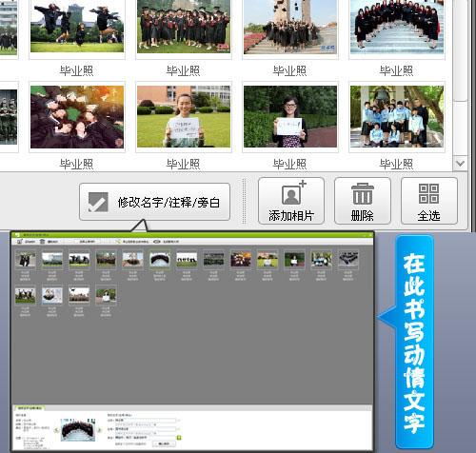Image resolution: width=476 pixels, height=453 pixels.
Task: Click 毕业照 label under girl on lawn photo
Action: tap(183, 164)
